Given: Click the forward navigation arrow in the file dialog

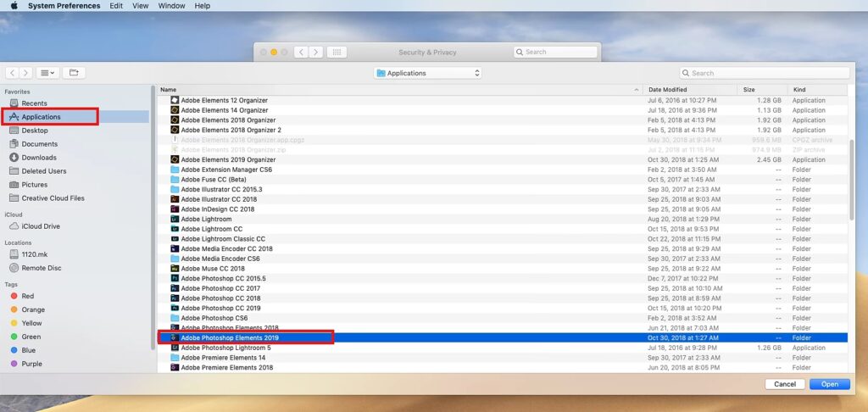Looking at the screenshot, I should (25, 73).
